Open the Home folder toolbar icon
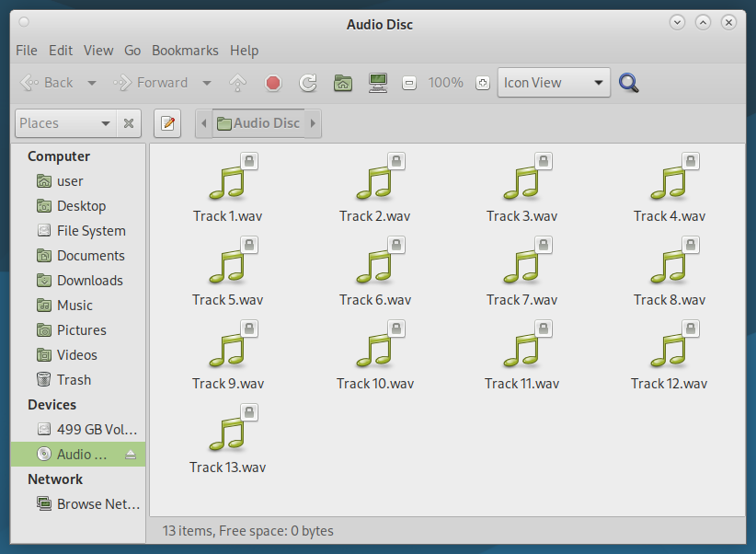756x554 pixels. pyautogui.click(x=343, y=83)
